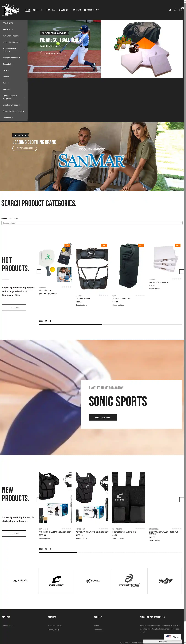Open the About Us menu
Viewport: 186px width, 644px height.
coord(38,10)
